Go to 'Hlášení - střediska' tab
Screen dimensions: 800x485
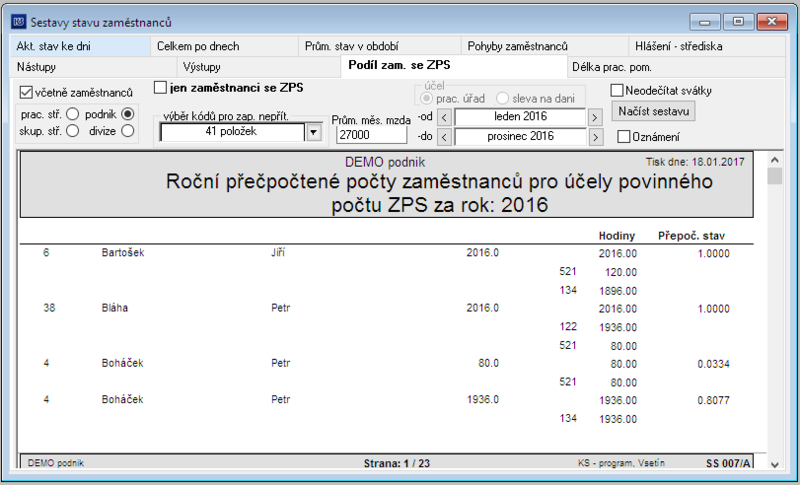707,46
